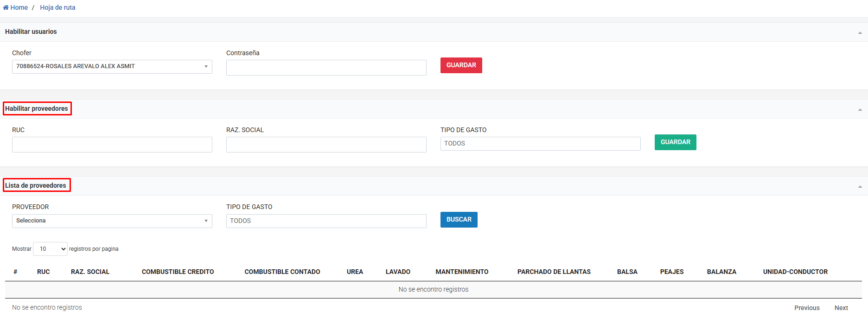Open the Hoja de ruta breadcrumb link

(x=57, y=7)
